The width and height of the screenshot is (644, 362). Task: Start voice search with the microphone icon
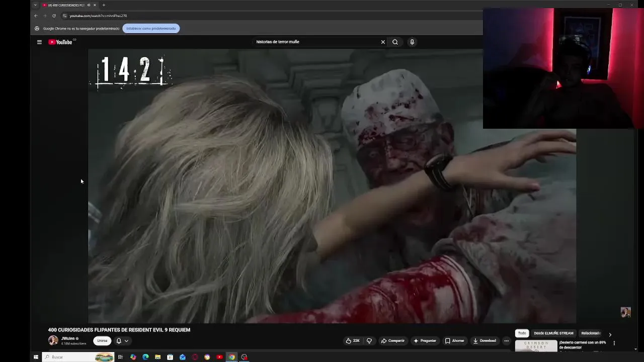tap(412, 42)
